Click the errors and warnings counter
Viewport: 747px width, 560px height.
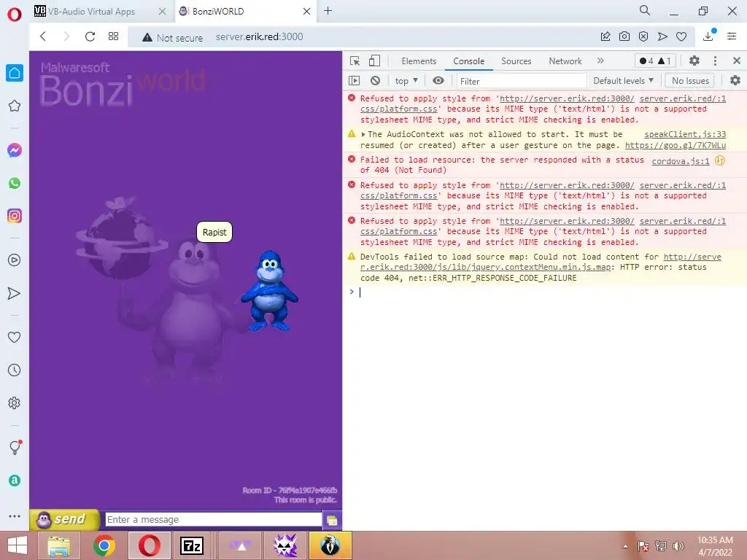656,61
